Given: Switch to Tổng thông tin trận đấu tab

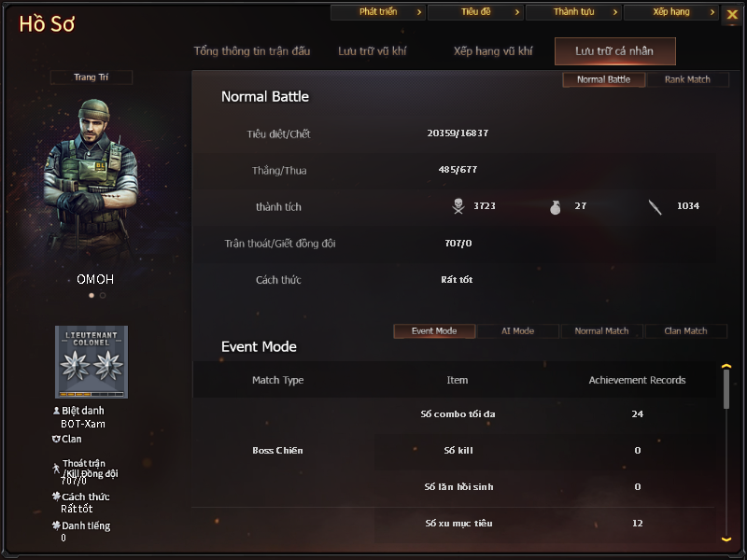Looking at the screenshot, I should tap(252, 51).
